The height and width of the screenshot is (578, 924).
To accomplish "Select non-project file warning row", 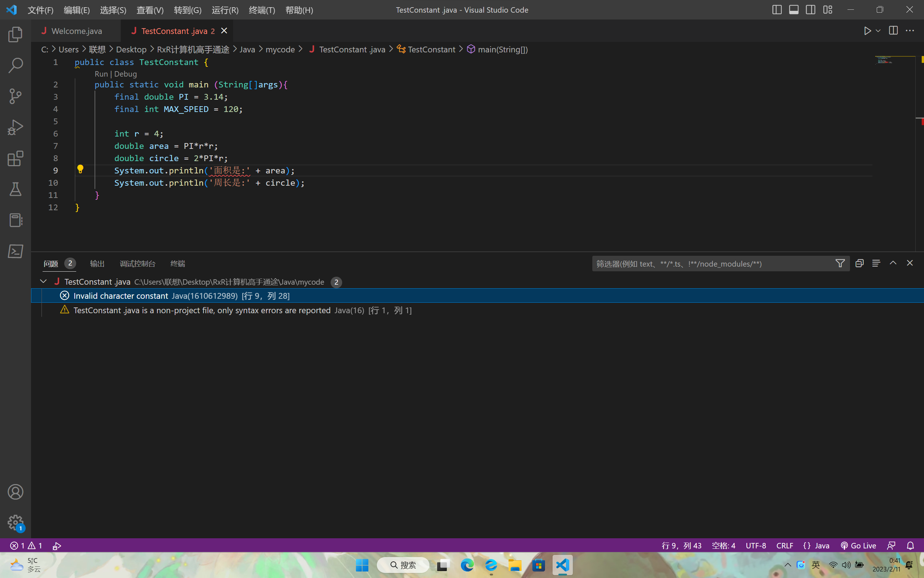I will (477, 310).
